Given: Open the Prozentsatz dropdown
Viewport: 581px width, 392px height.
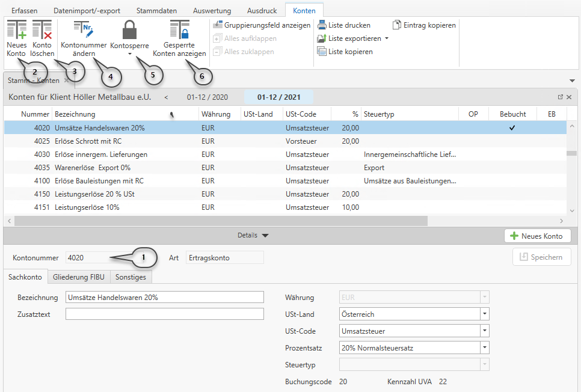Looking at the screenshot, I should (x=484, y=348).
